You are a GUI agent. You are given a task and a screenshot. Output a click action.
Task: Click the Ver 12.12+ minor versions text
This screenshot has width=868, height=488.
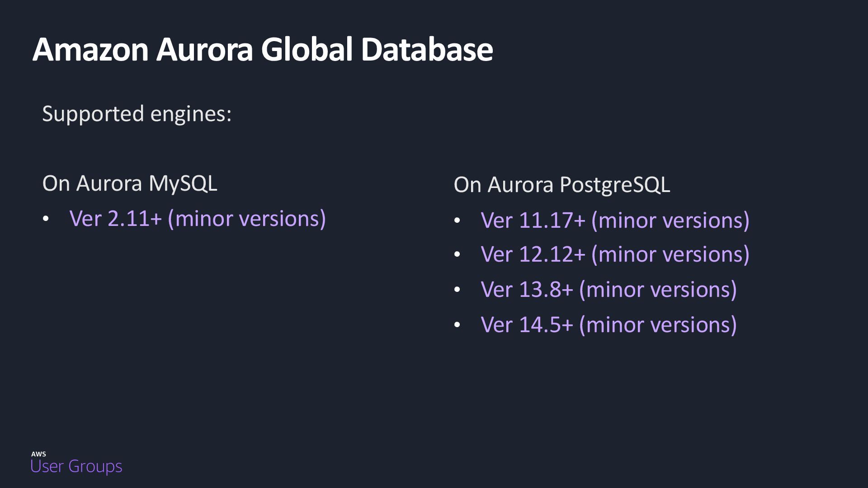tap(615, 254)
